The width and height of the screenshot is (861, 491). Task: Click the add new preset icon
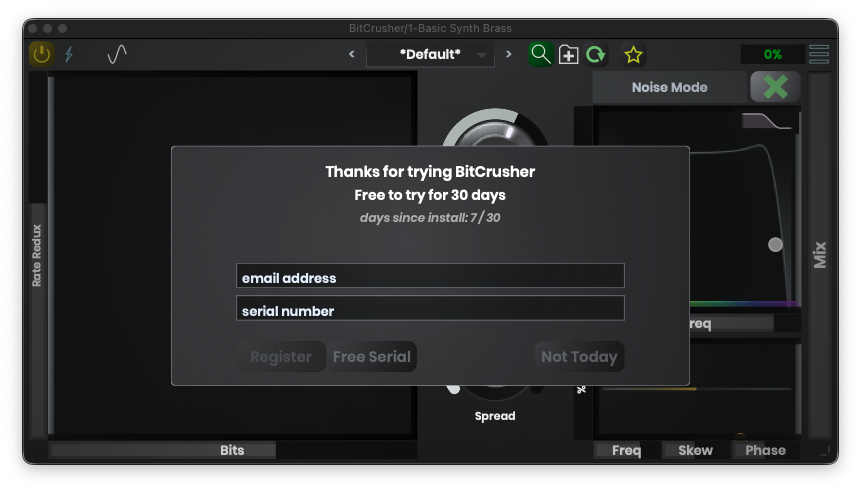click(x=568, y=54)
